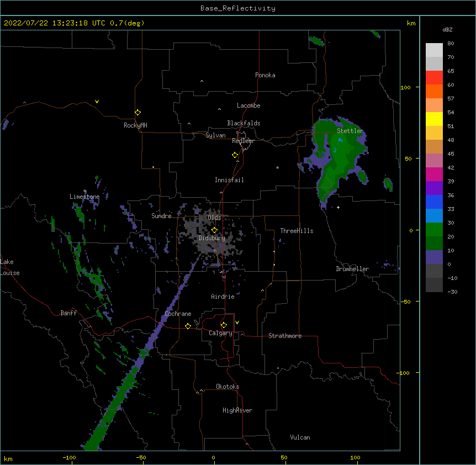Click the Banff label
Screen dimensions: 476x465
[68, 313]
